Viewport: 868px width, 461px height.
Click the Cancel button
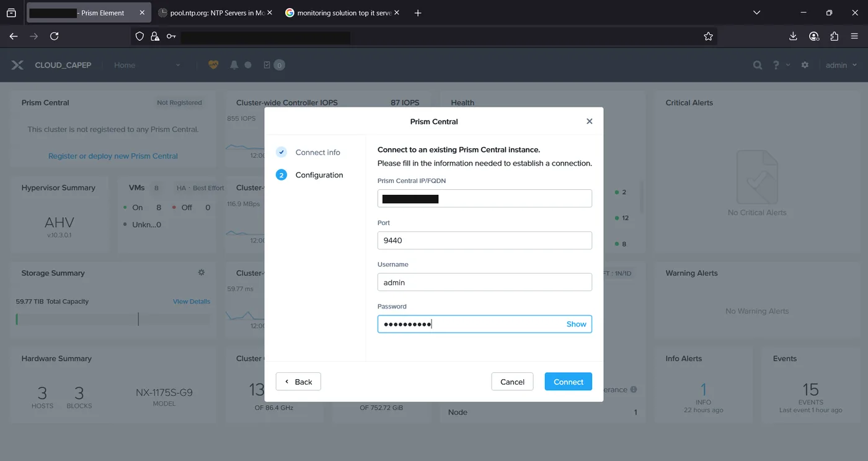pyautogui.click(x=512, y=382)
